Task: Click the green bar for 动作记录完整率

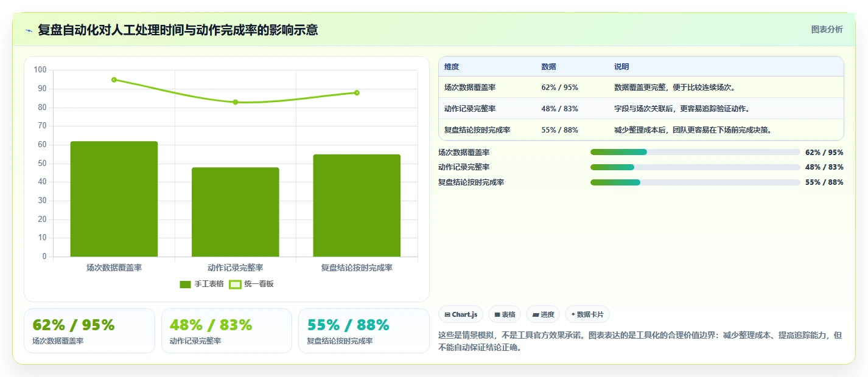Action: tap(236, 212)
